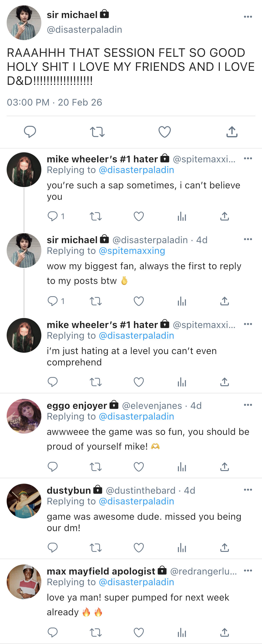262x644 pixels.
Task: Open eggo enjoyer's profile picture
Action: [24, 416]
